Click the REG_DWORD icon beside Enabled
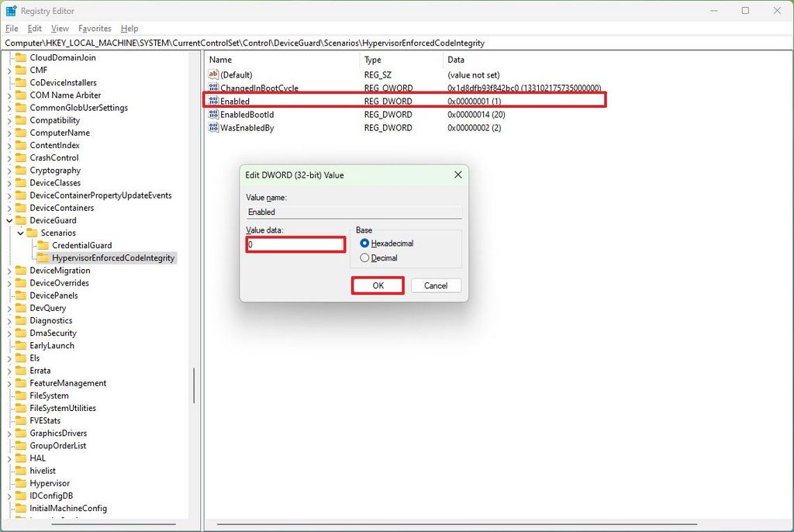This screenshot has height=532, width=794. pyautogui.click(x=213, y=101)
